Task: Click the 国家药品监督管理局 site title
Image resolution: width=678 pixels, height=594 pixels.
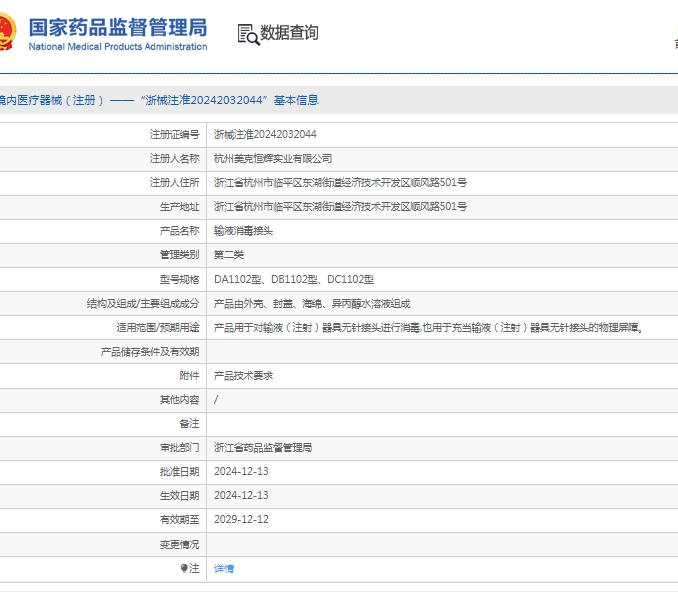Action: pyautogui.click(x=118, y=27)
